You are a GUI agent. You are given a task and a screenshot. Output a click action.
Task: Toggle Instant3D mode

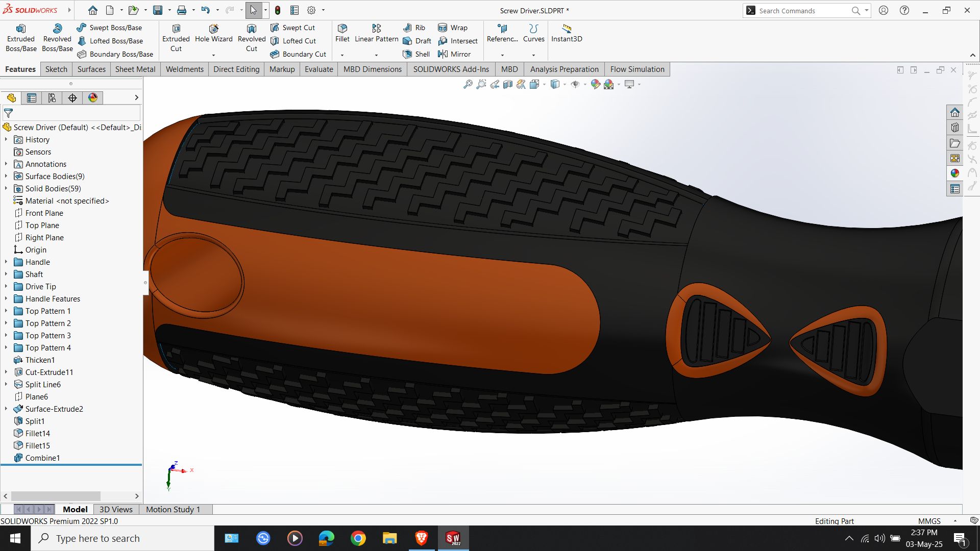(x=567, y=34)
